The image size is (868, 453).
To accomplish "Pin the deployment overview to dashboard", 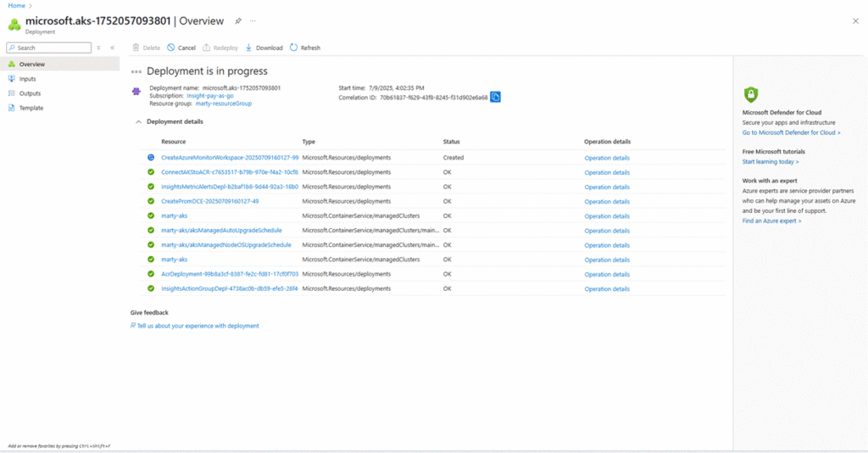I will pos(238,21).
